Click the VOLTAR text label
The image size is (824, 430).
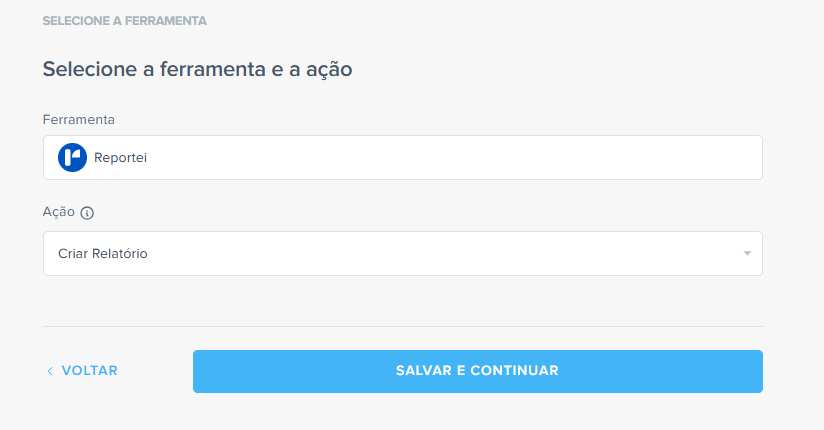click(90, 371)
